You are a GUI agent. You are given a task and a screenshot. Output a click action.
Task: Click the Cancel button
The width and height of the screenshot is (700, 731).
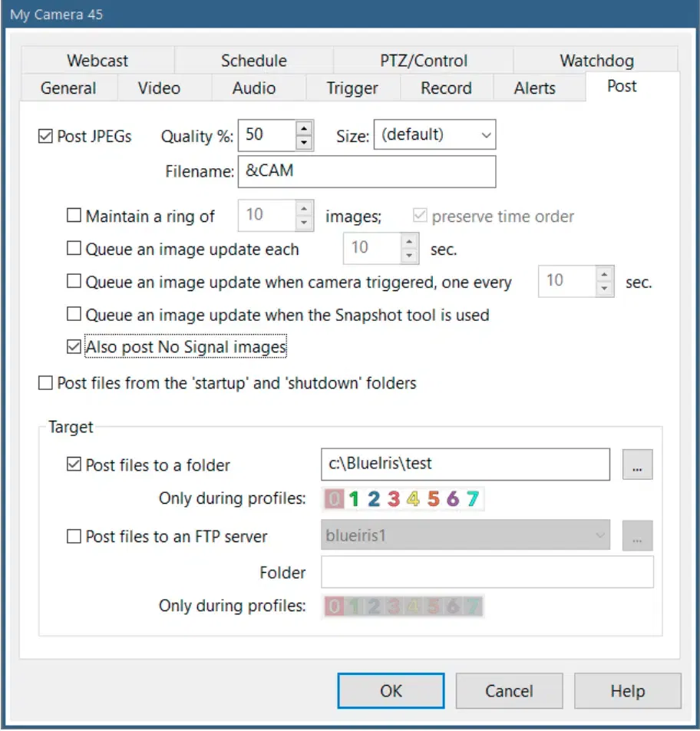point(509,691)
